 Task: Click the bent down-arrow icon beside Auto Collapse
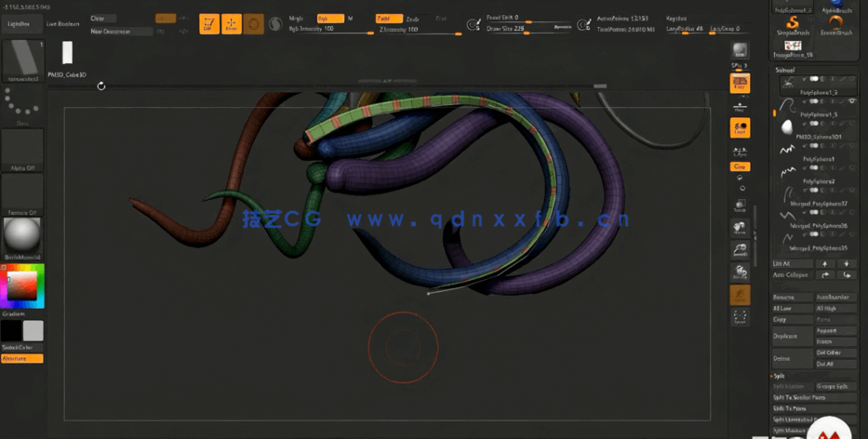point(847,274)
